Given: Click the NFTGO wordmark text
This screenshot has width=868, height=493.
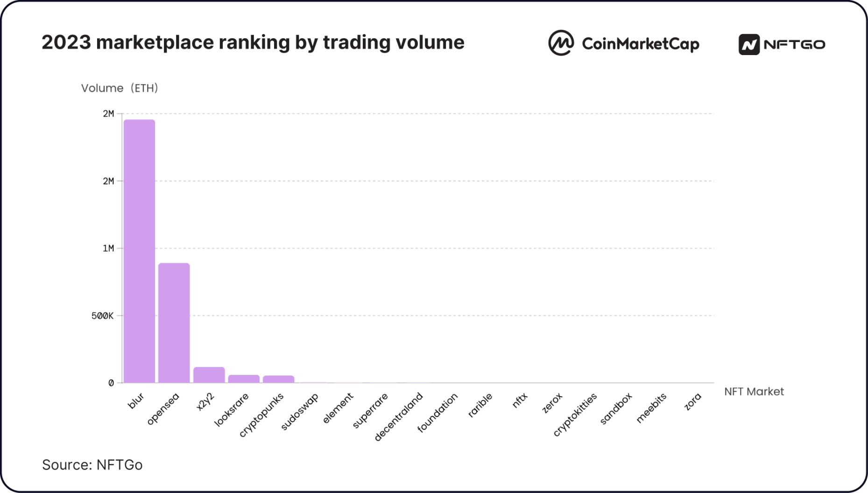Looking at the screenshot, I should click(x=795, y=44).
